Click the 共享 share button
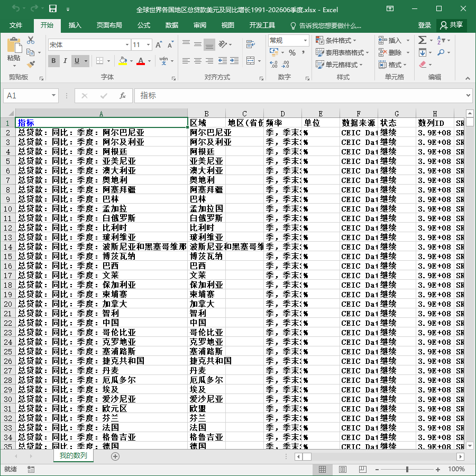 [452, 25]
